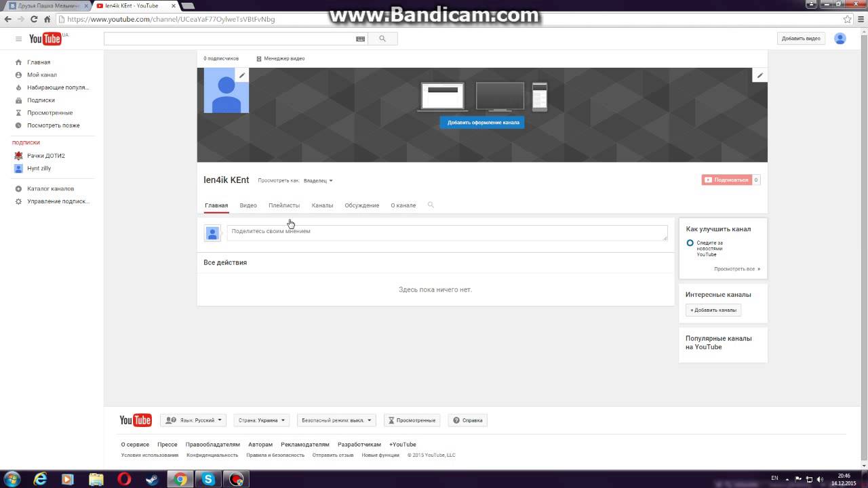Click Просмотреть все link
868x488 pixels.
point(736,269)
